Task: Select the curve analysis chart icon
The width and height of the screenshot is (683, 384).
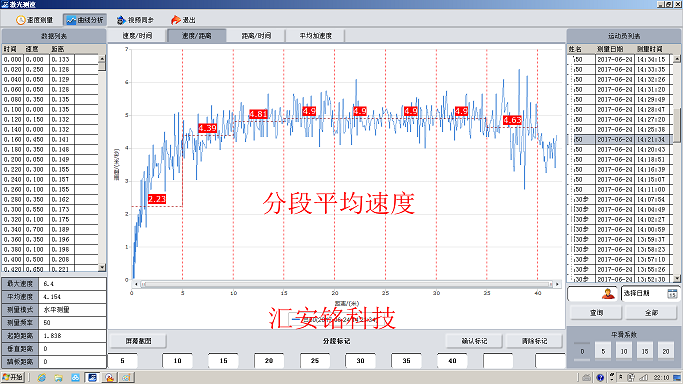Action: [71, 20]
